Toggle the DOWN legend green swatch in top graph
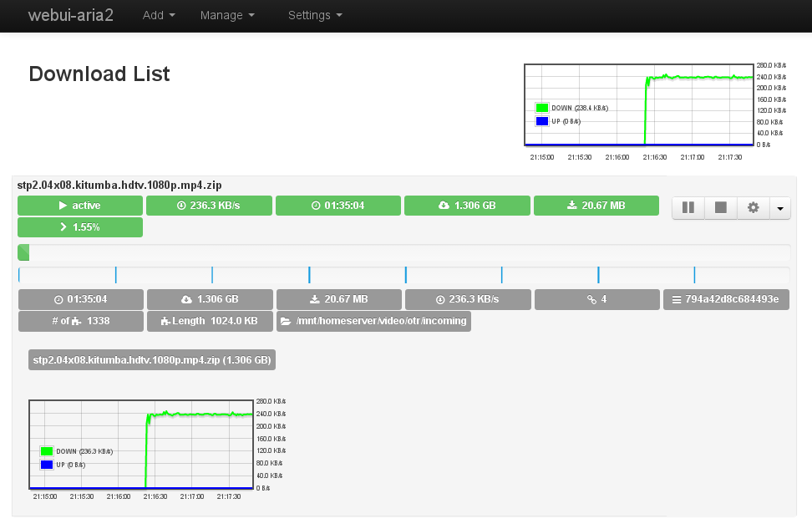Screen dimensions: 812x529 point(541,108)
